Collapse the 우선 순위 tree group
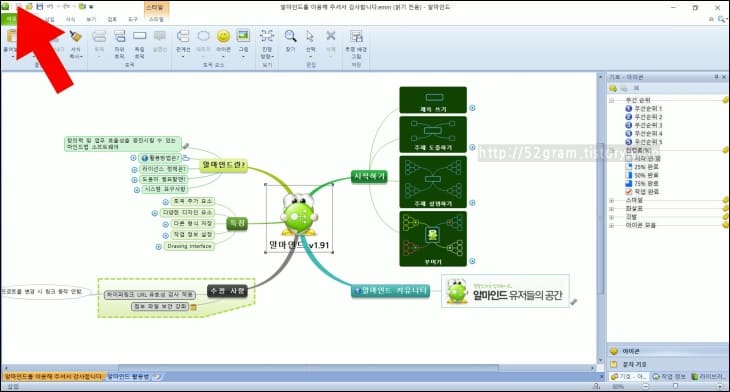The height and width of the screenshot is (392, 730). point(612,100)
